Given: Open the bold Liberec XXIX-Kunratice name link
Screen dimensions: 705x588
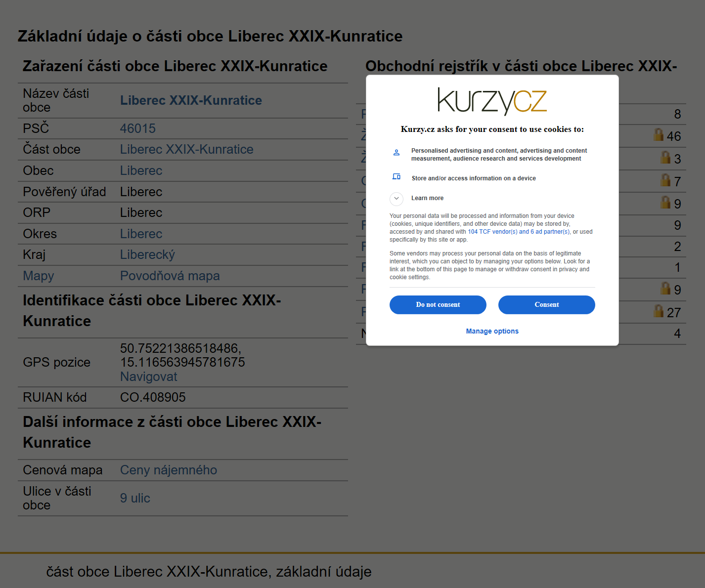Looking at the screenshot, I should (191, 100).
